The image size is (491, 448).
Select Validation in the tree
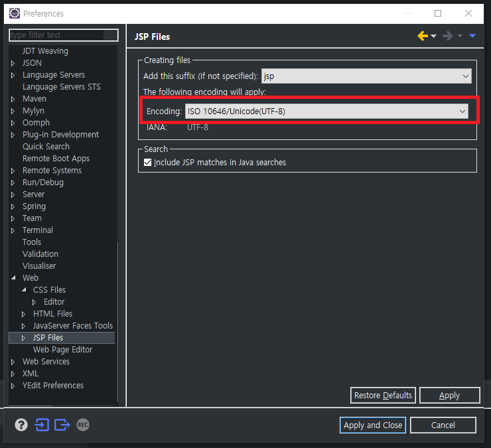[40, 254]
